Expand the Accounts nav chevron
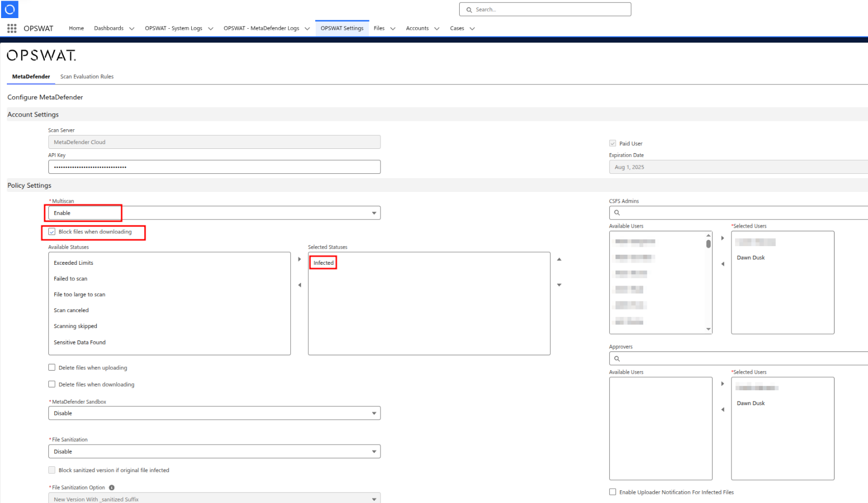Screen dimensions: 868x503 (437, 29)
